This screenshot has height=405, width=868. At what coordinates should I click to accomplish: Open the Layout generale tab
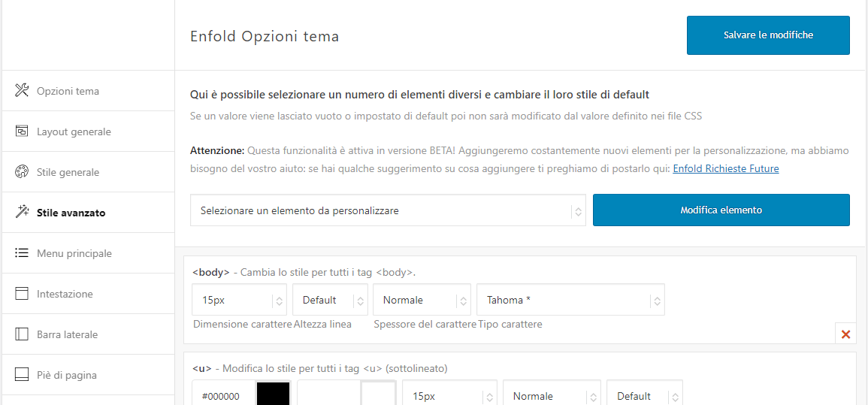pos(89,131)
